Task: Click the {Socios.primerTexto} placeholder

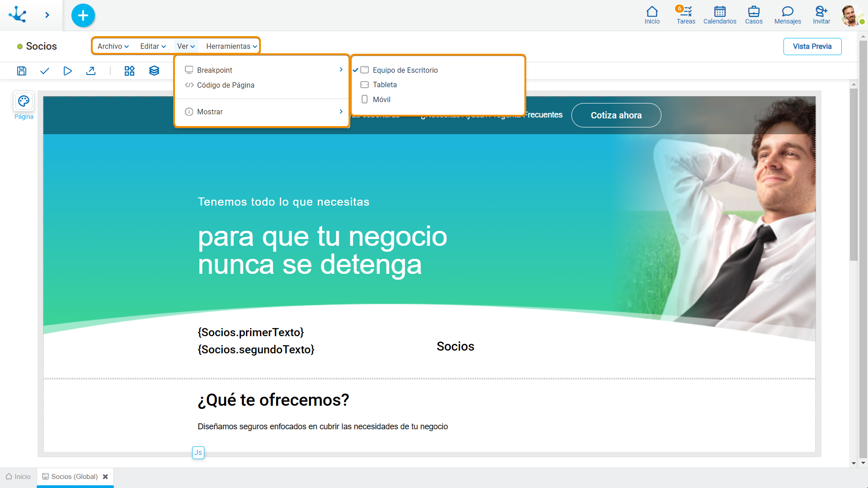Action: pos(251,332)
